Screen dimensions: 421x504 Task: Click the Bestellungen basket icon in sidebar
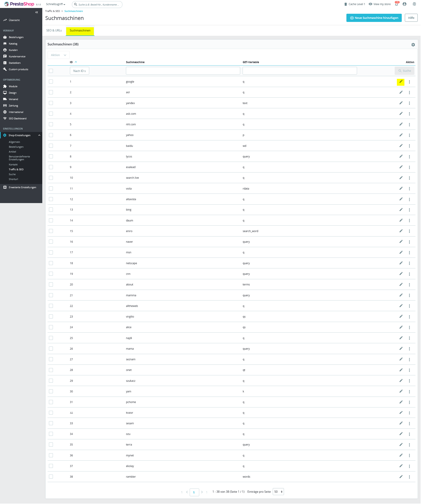pyautogui.click(x=5, y=37)
